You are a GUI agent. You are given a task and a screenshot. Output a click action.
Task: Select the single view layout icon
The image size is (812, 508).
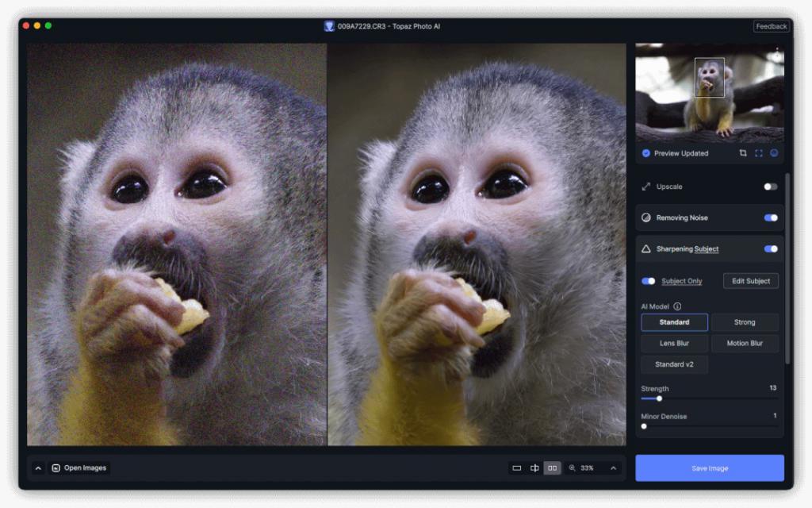(x=517, y=468)
